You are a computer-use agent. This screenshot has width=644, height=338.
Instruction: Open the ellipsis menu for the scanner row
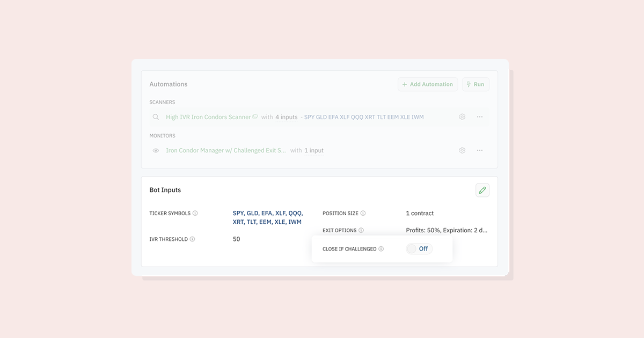(480, 116)
